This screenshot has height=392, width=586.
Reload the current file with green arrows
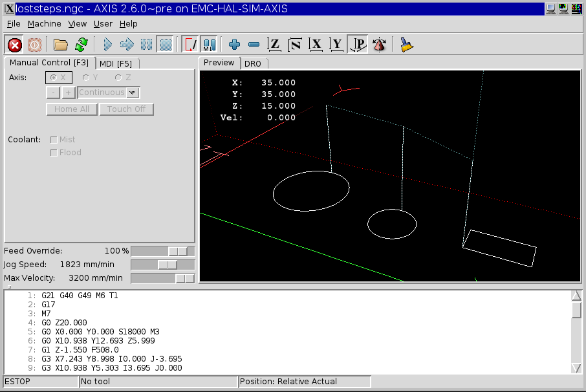81,45
